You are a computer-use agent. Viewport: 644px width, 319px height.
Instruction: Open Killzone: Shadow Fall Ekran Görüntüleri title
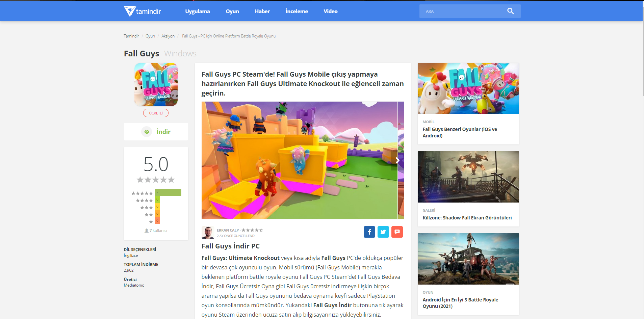coord(467,218)
